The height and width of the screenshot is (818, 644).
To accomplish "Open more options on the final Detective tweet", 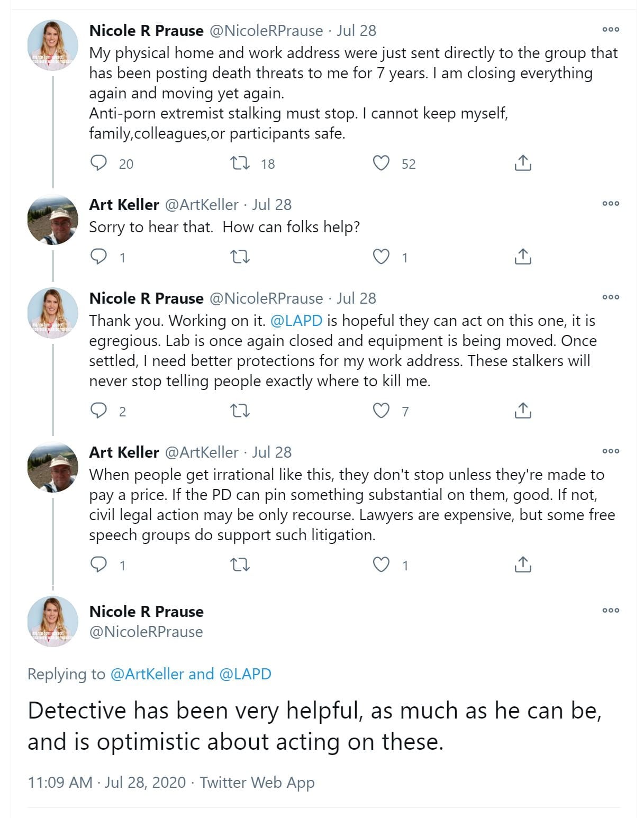I will click(x=611, y=610).
